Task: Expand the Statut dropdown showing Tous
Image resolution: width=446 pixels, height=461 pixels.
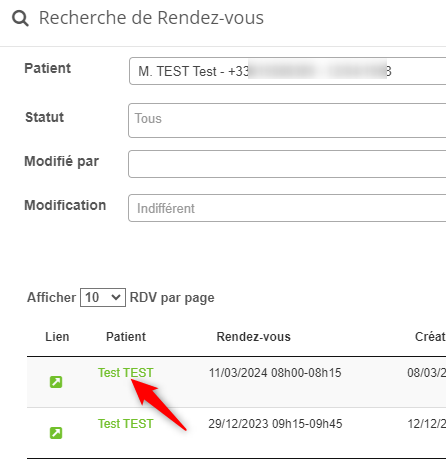Action: pos(287,120)
